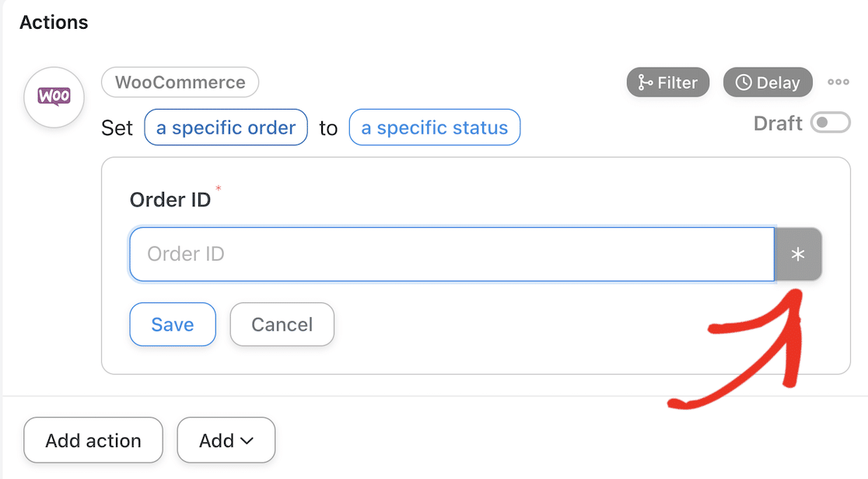Toggle the Draft switch on
868x479 pixels.
[830, 123]
